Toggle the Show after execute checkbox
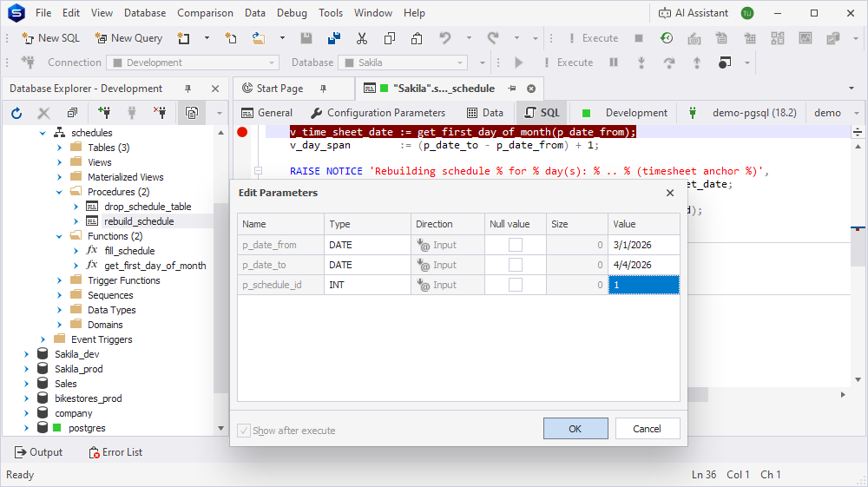The image size is (868, 487). (x=244, y=431)
